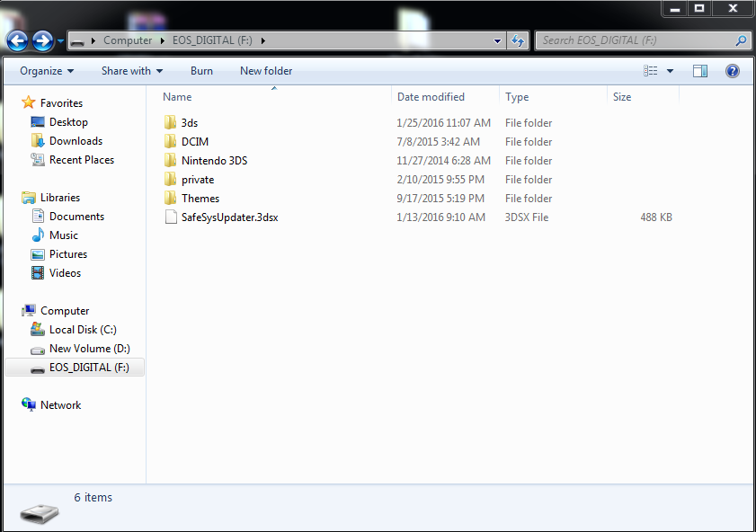Open Downloads in Favorites
Viewport: 756px width, 532px height.
point(76,141)
